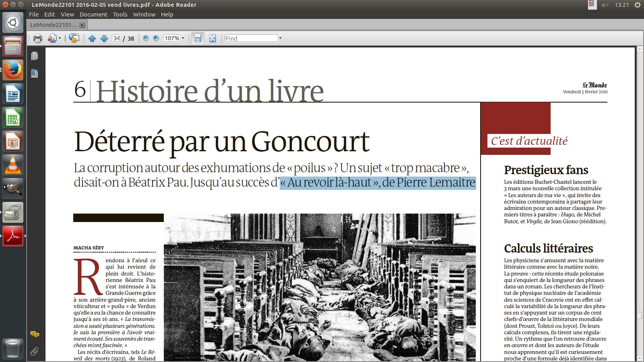Click the headline 'Déterré par un Goncourt'

[222, 142]
